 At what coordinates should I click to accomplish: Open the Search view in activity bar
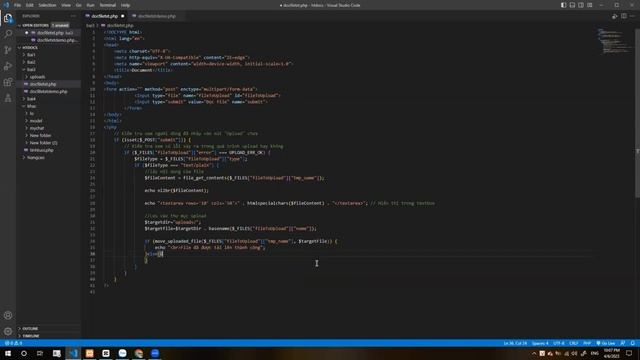(x=8, y=34)
